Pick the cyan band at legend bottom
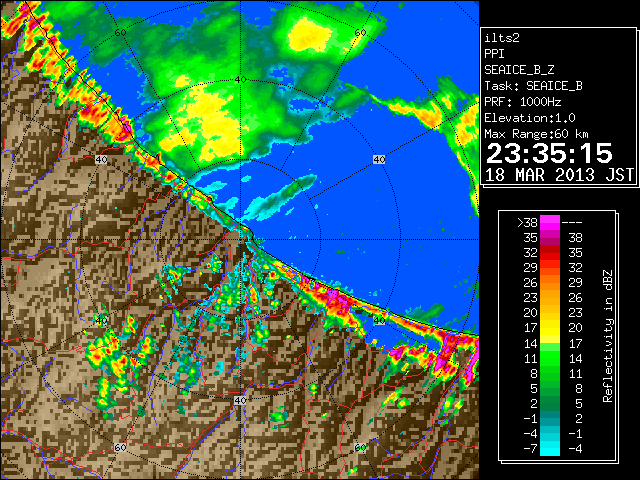 click(550, 450)
